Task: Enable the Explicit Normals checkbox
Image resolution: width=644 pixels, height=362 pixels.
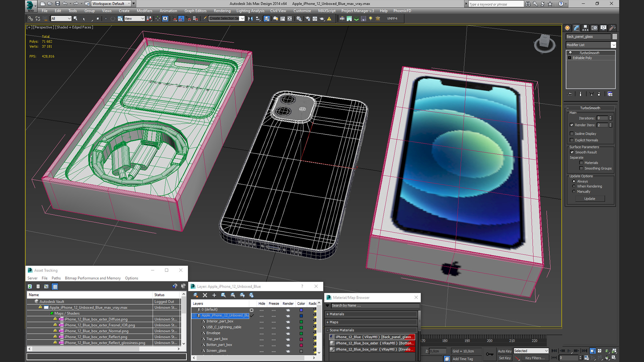Action: pyautogui.click(x=572, y=140)
